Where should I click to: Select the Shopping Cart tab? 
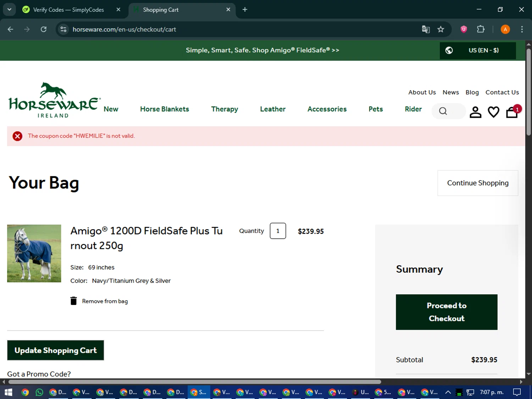click(182, 10)
